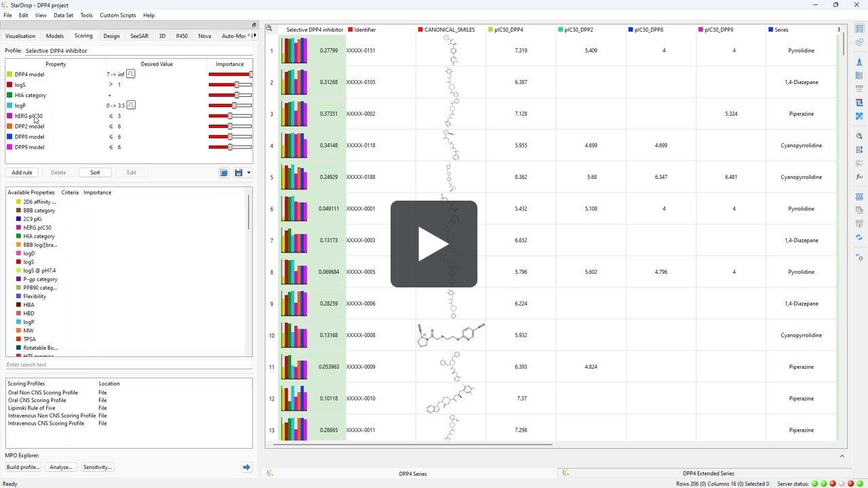Click the property search text field
This screenshot has height=488, width=868.
pos(127,365)
